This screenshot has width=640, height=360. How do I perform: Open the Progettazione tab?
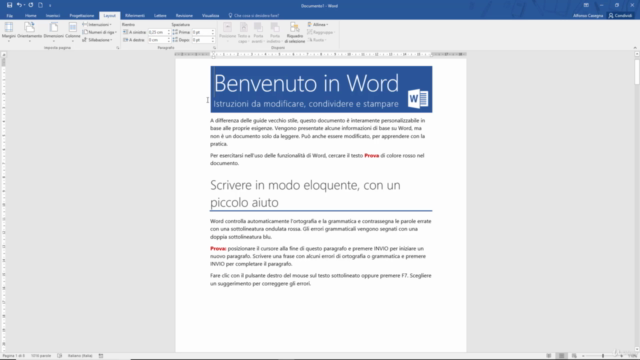tap(82, 16)
